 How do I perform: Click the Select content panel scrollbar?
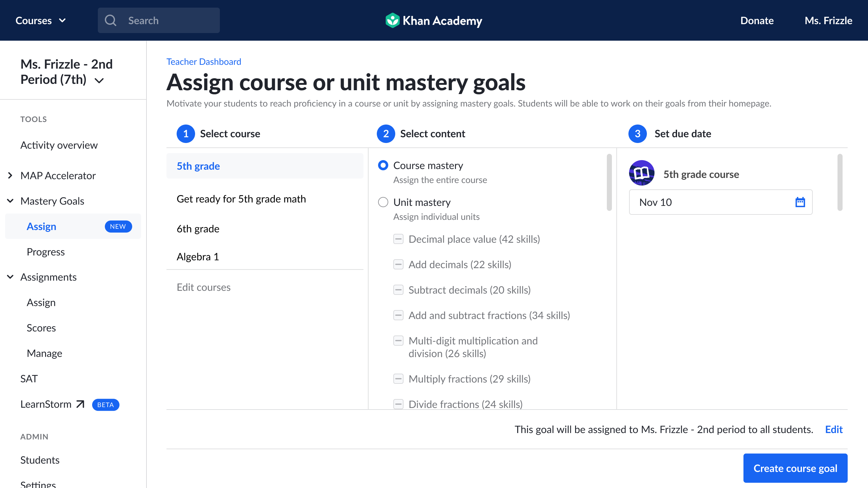(609, 182)
